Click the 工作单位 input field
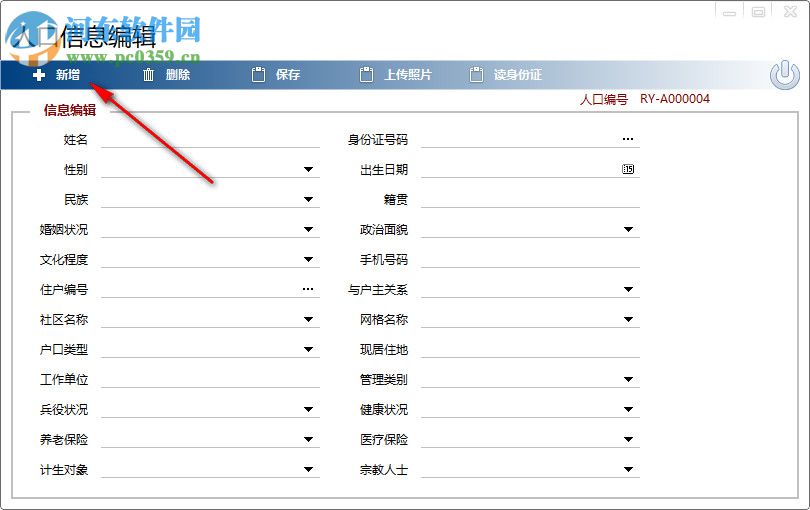810x510 pixels. click(210, 379)
